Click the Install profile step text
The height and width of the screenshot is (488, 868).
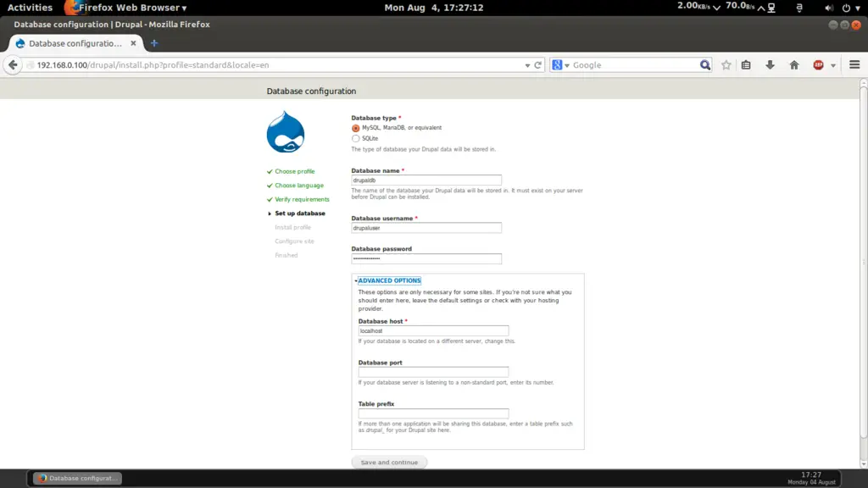coord(292,227)
